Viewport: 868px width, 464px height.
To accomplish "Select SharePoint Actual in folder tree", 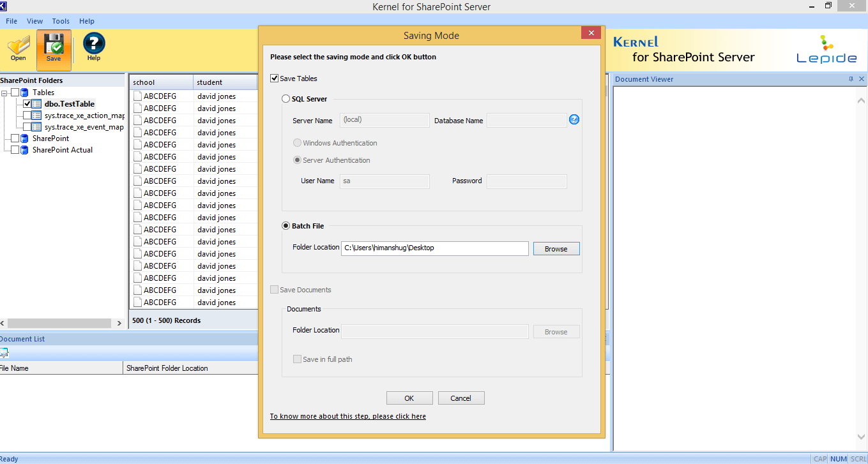I will click(63, 150).
